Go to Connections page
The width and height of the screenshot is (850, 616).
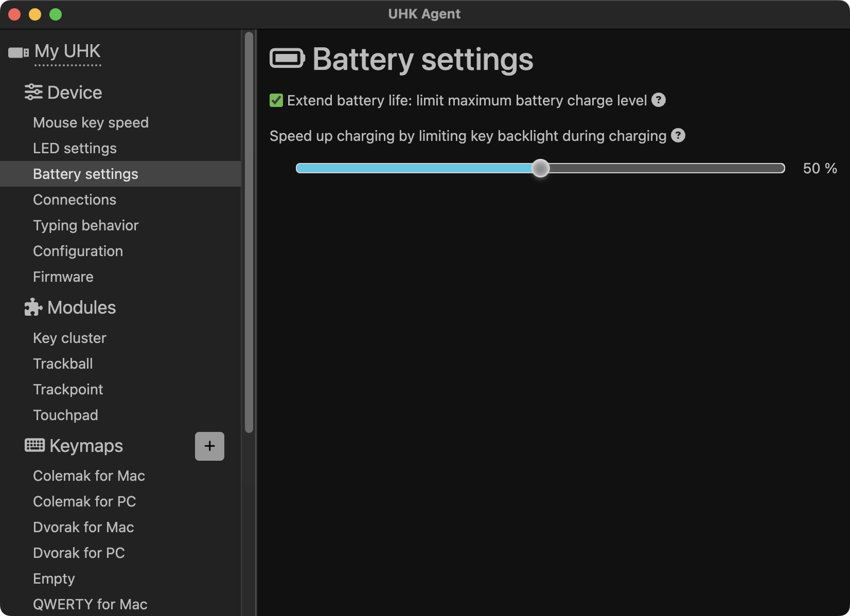(x=75, y=200)
